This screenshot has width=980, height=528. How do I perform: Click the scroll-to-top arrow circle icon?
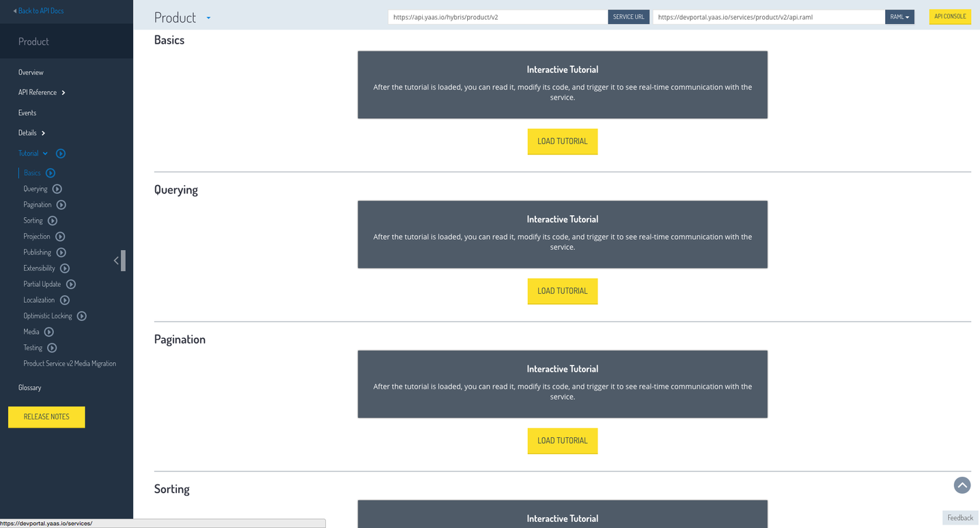point(962,485)
